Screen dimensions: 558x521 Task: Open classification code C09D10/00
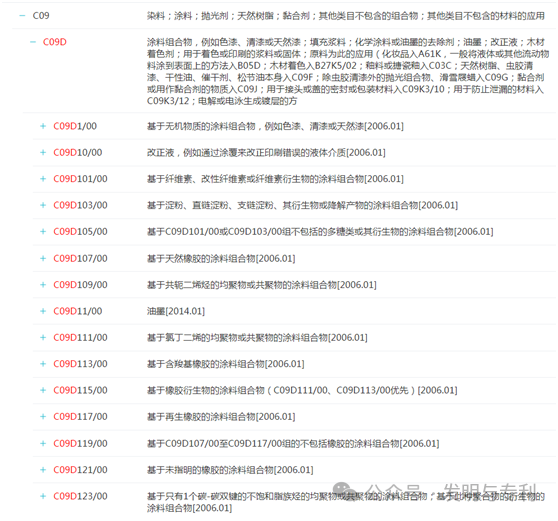tap(78, 152)
